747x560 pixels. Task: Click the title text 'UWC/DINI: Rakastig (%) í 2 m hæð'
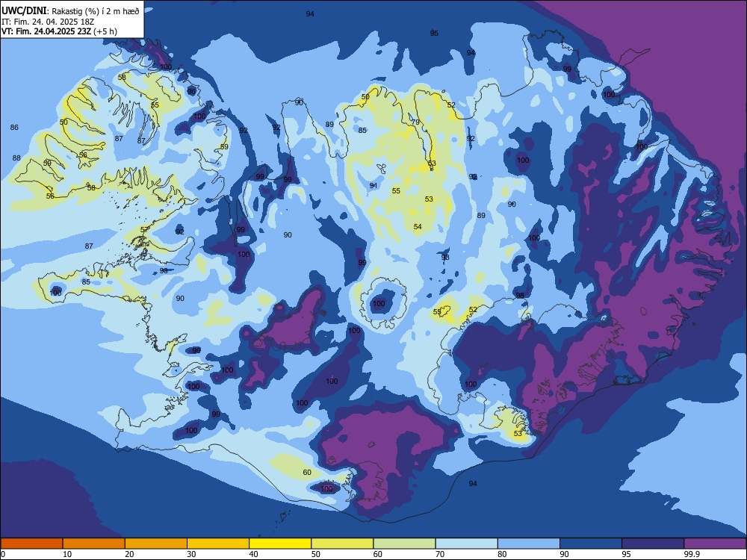[70, 11]
